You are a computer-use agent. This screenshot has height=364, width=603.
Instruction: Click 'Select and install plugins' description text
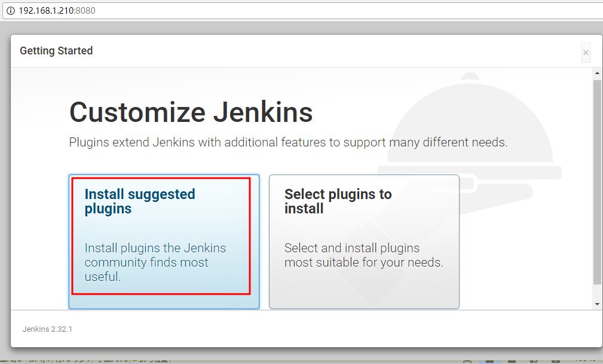(x=364, y=255)
